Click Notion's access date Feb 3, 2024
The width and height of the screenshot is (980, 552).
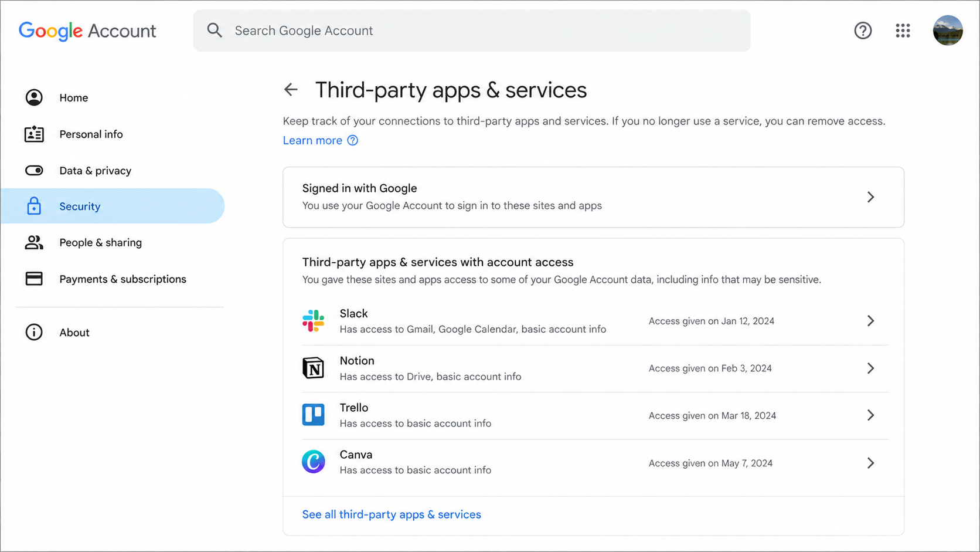(x=710, y=368)
